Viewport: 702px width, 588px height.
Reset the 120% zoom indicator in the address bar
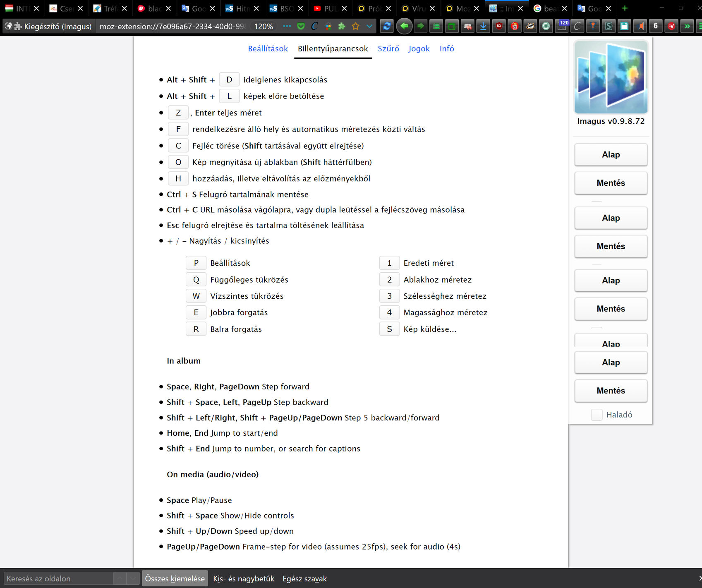(x=264, y=26)
